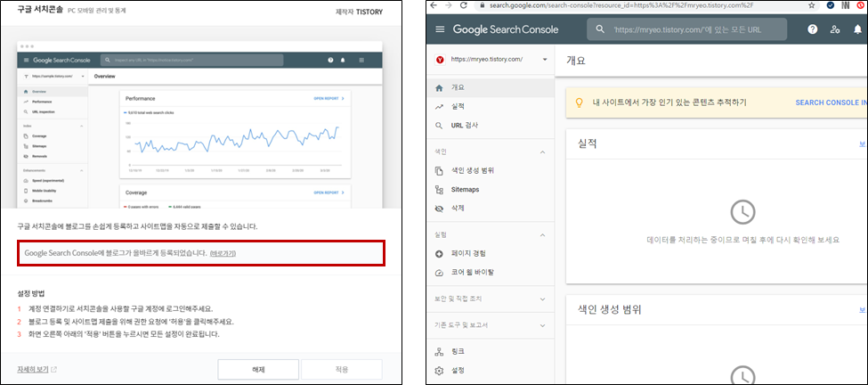Select Sitemaps in the sidebar
868x385 pixels.
coord(490,190)
